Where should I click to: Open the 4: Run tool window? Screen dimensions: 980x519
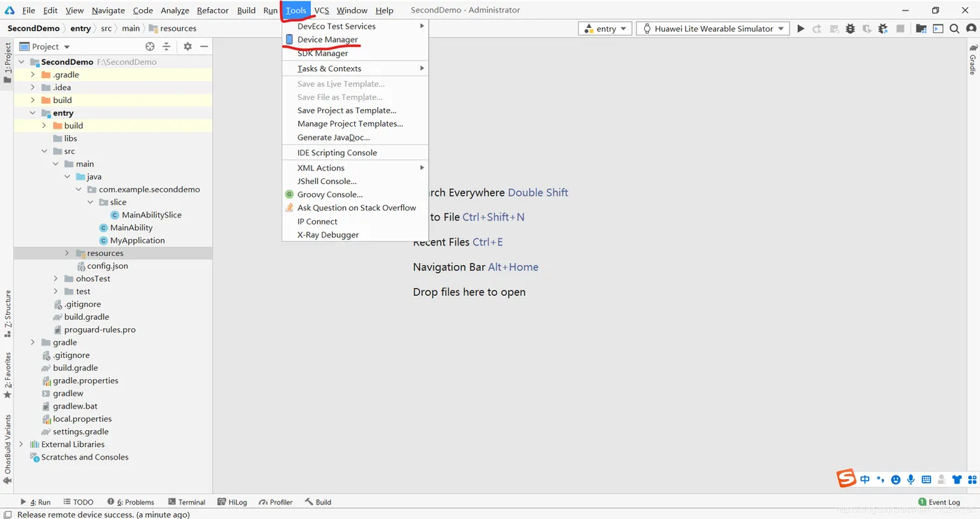(x=35, y=502)
